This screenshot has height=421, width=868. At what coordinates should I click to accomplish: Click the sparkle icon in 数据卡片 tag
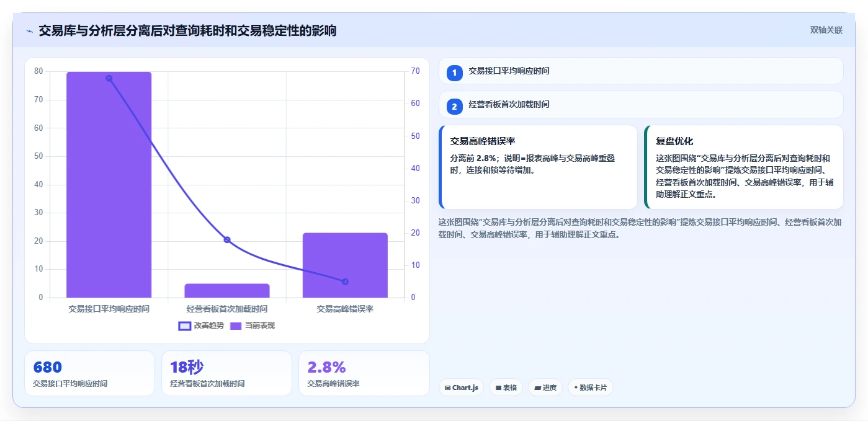pos(576,388)
